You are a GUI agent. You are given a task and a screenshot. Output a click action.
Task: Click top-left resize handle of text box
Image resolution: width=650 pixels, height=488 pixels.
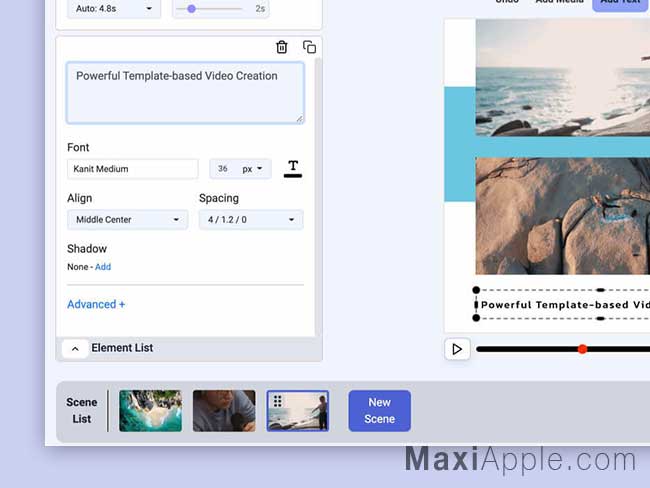pyautogui.click(x=476, y=290)
